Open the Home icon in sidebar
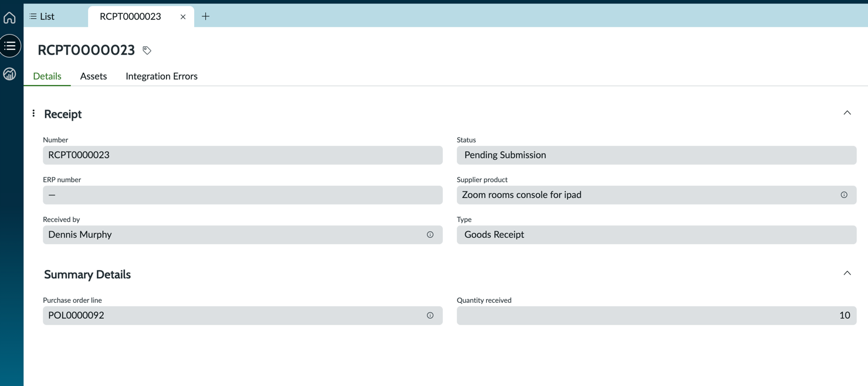 tap(9, 18)
